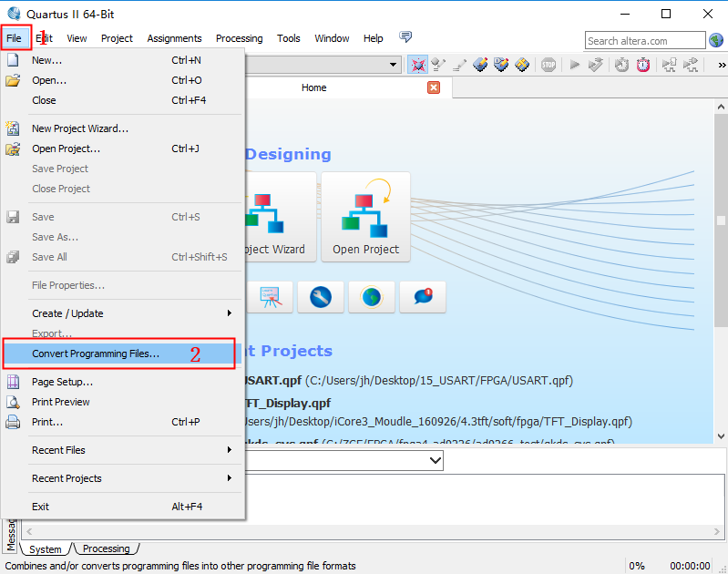
Task: Choose New Project Wizard from File menu
Action: [x=80, y=128]
